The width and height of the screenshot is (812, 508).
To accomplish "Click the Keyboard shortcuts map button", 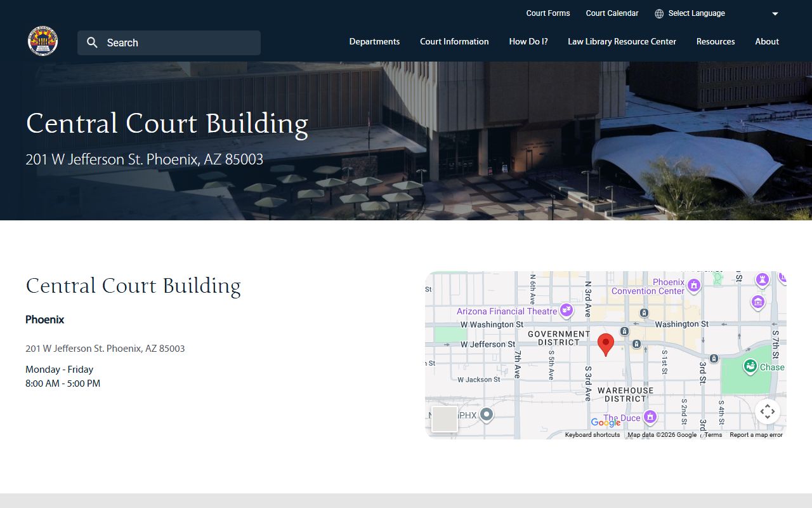I will (593, 435).
